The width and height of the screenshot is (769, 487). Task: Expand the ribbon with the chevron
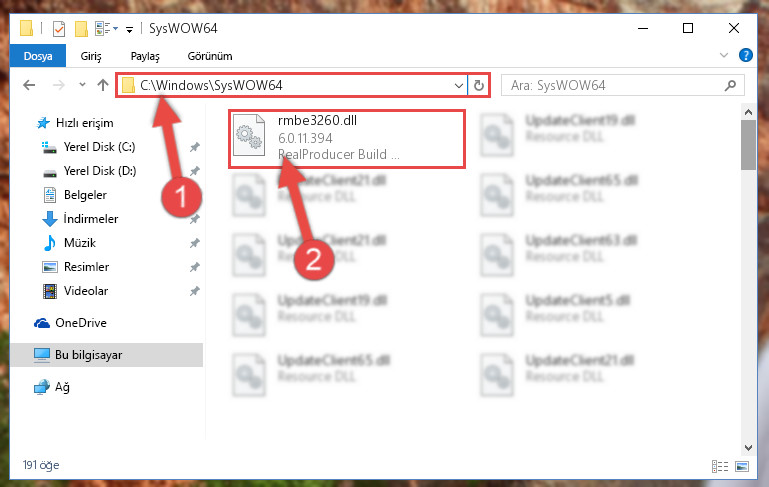pyautogui.click(x=723, y=55)
